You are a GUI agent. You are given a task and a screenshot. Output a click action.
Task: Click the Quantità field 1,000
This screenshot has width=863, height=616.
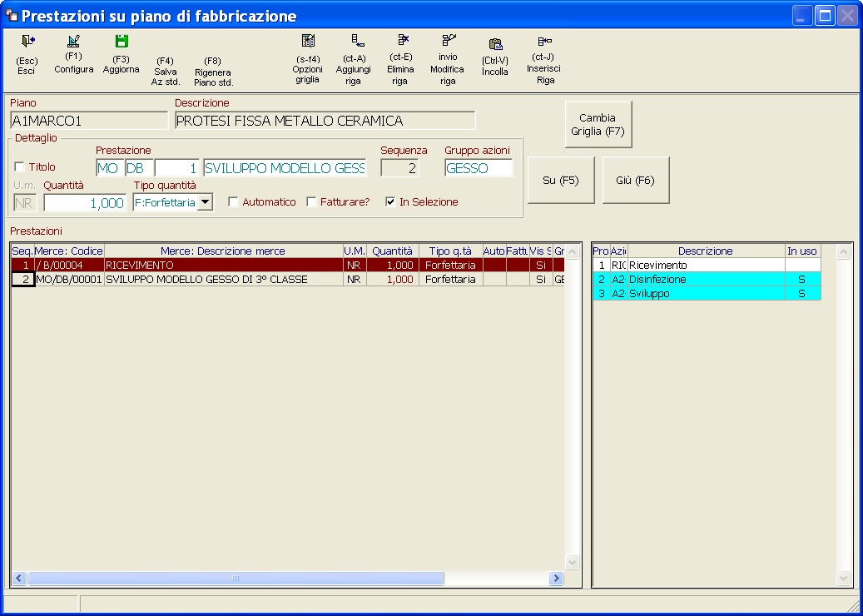[x=86, y=202]
